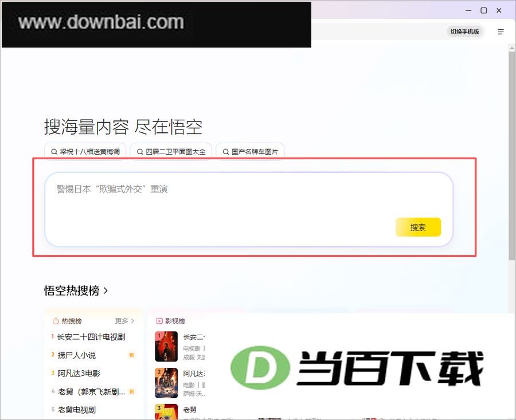Switch to mobile version via 切换手机版
Viewport: 516px width, 420px height.
click(x=464, y=32)
